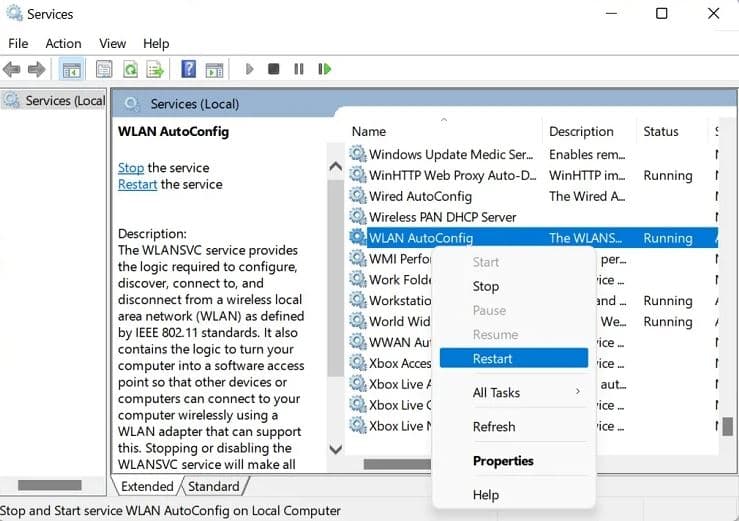Click Stop the service link
Image resolution: width=739 pixels, height=521 pixels.
pos(131,168)
